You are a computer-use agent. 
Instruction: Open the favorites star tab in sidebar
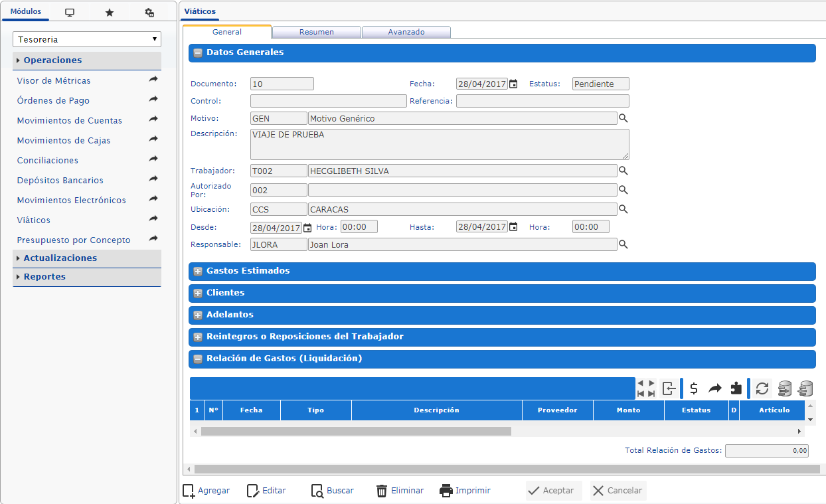pyautogui.click(x=110, y=13)
